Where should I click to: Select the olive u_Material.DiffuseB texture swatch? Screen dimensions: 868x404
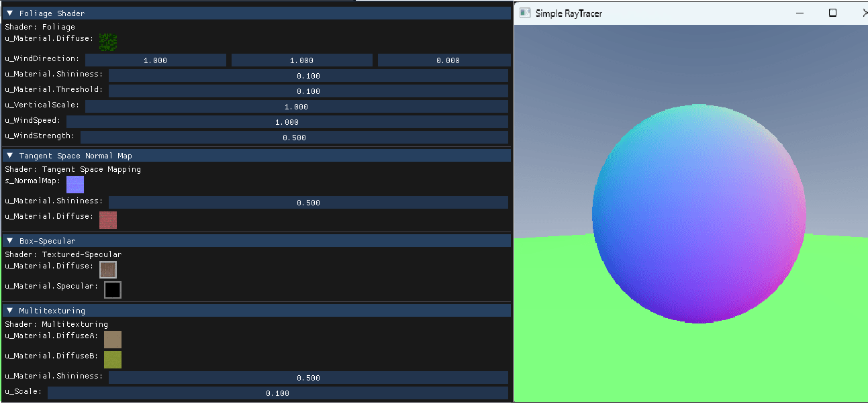[x=112, y=360]
